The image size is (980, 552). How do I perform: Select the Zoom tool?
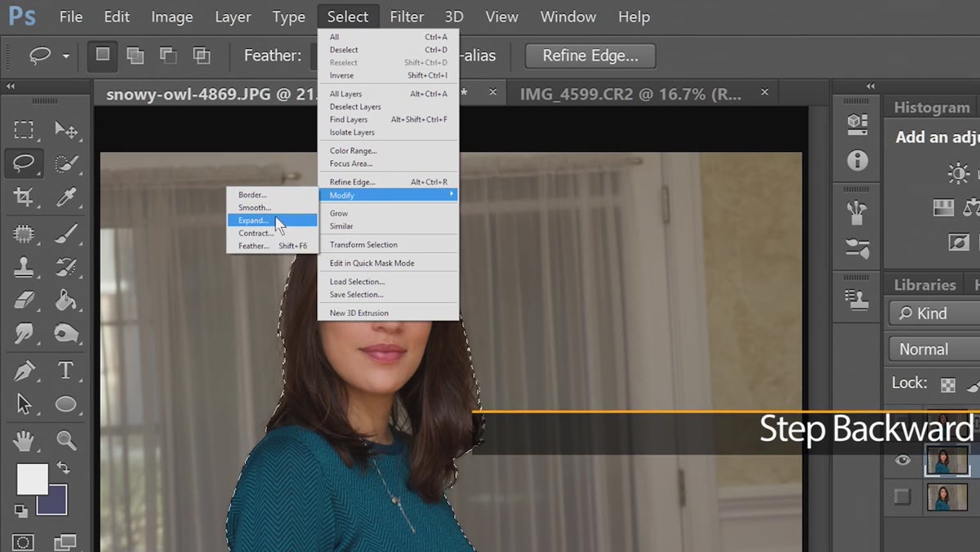point(66,440)
